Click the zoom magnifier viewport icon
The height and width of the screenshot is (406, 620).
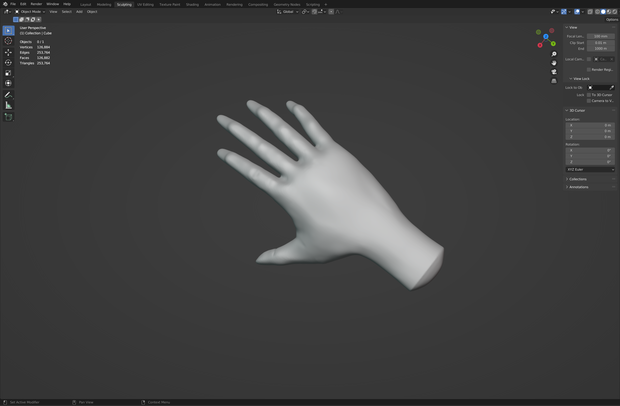[554, 54]
